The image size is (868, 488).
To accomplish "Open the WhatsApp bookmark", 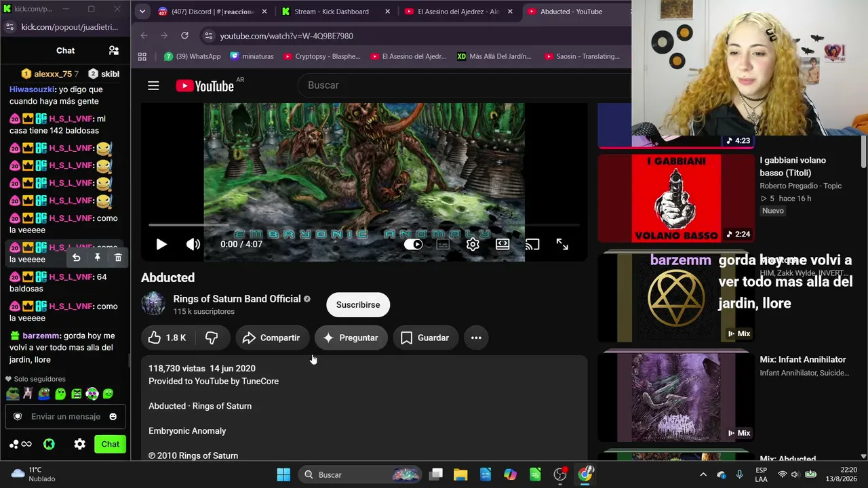I will (x=193, y=56).
